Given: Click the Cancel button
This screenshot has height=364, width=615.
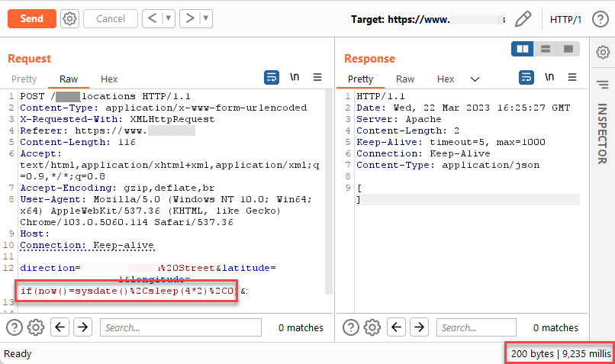Looking at the screenshot, I should [111, 19].
